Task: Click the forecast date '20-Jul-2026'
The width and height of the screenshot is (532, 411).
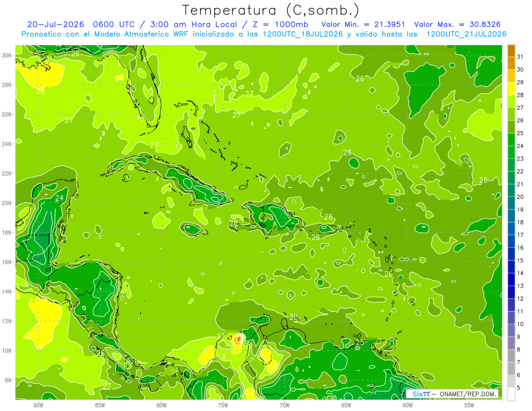Action: (55, 24)
